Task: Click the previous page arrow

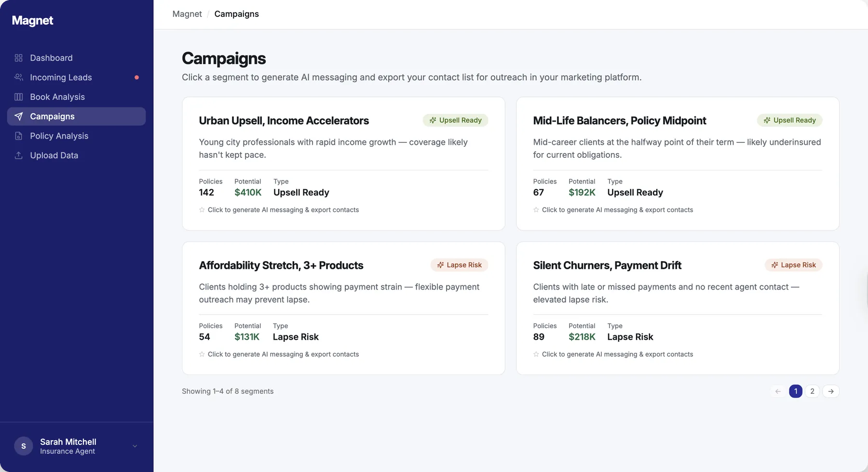Action: tap(778, 391)
